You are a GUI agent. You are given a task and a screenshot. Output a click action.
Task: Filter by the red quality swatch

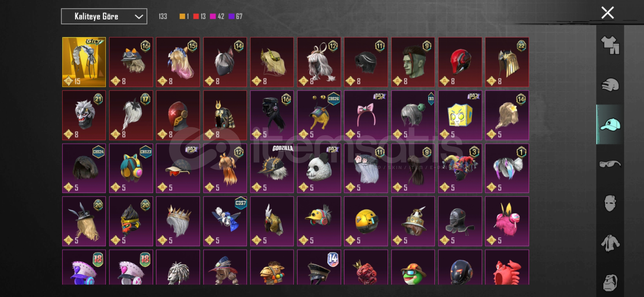(196, 16)
